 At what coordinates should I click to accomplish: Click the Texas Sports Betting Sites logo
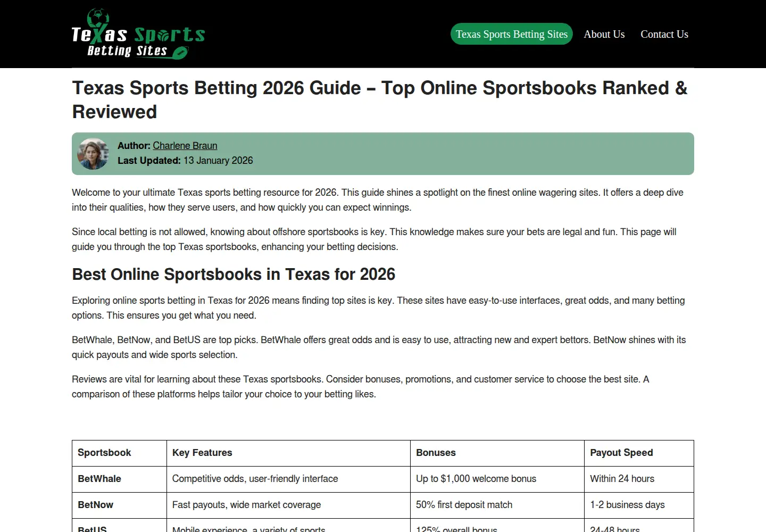(x=138, y=34)
